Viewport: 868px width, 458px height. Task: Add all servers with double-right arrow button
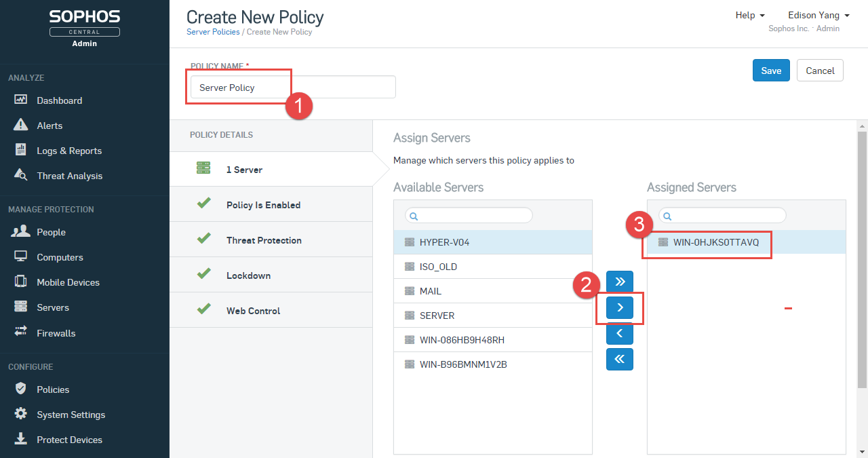[620, 282]
